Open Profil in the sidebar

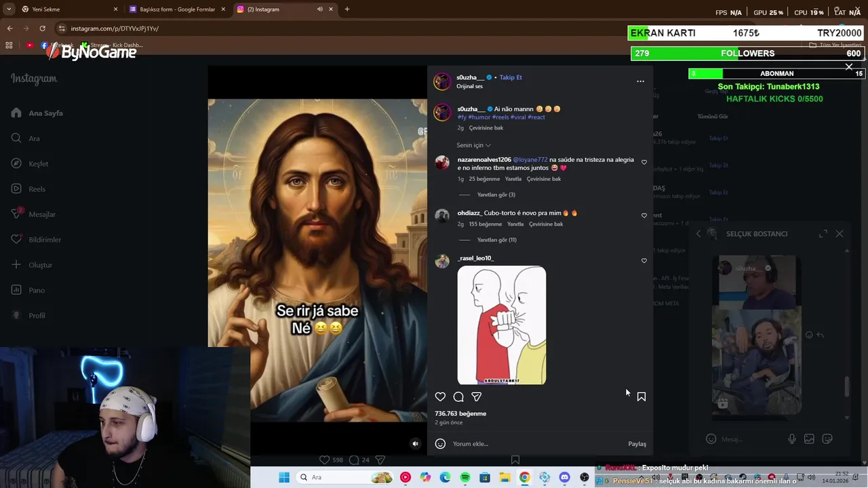coord(28,315)
